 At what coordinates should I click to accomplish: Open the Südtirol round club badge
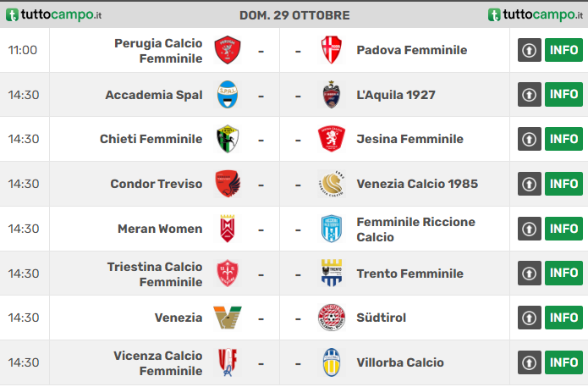pos(332,318)
